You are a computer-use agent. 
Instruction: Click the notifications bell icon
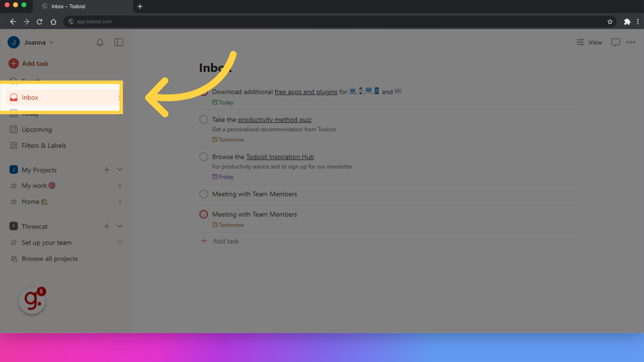100,43
